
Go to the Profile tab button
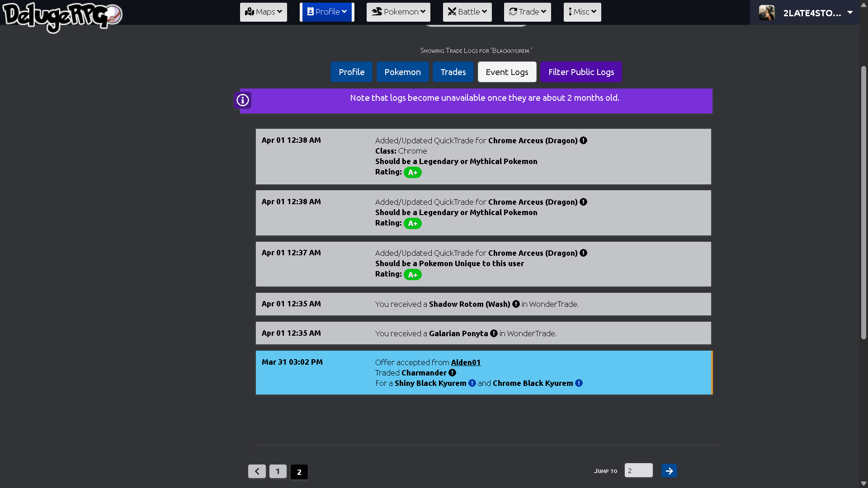click(352, 72)
